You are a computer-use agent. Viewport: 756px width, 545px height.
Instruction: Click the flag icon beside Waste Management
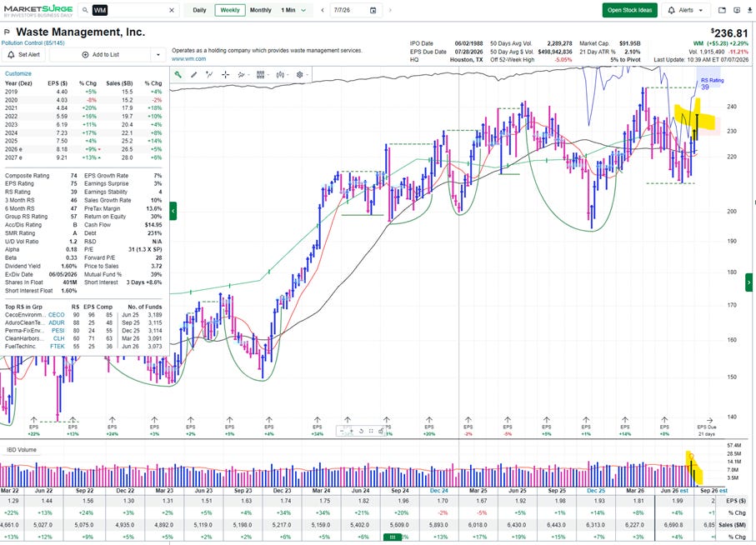pos(7,32)
